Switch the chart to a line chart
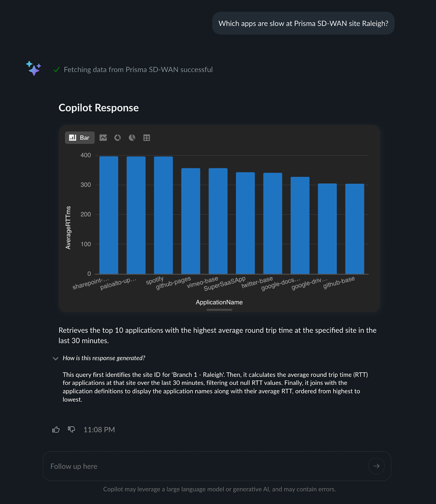Screen dimensions: 436x504 (x=103, y=137)
